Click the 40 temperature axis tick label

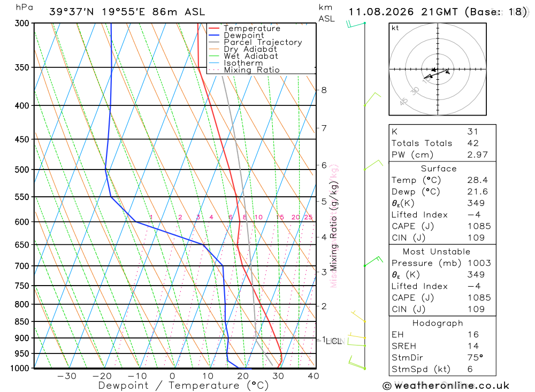(313, 376)
